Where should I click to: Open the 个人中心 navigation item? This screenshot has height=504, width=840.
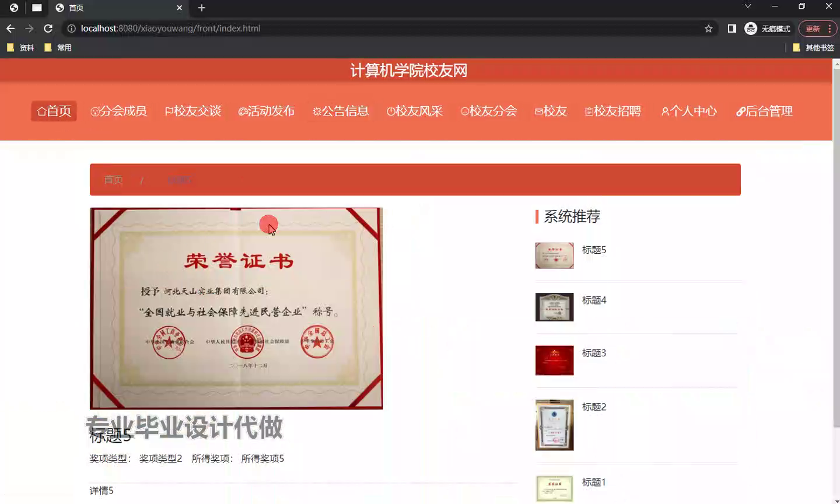point(689,111)
